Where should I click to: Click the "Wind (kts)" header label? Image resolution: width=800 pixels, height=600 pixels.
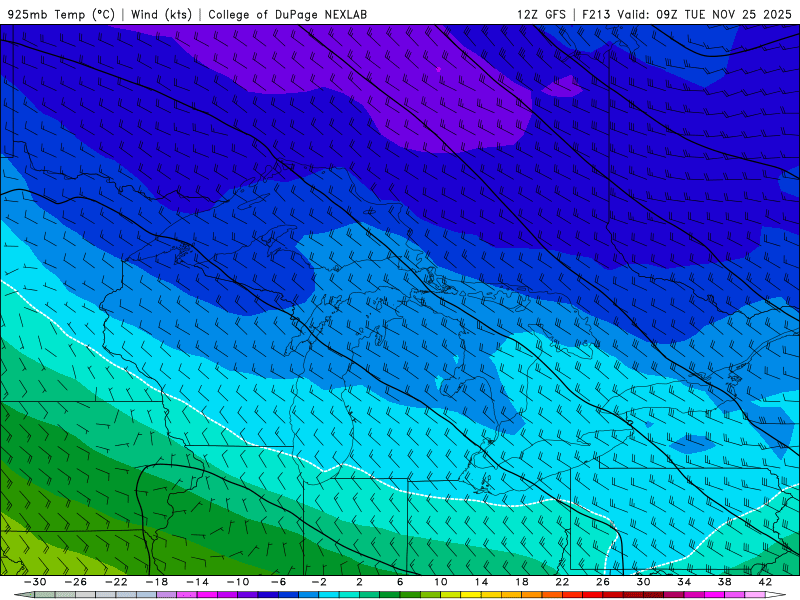(161, 14)
